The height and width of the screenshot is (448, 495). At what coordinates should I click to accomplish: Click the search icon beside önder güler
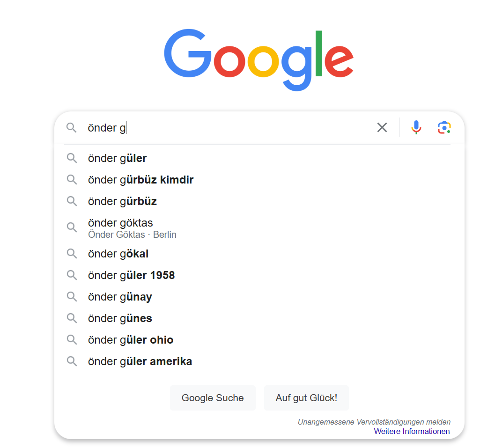[72, 158]
